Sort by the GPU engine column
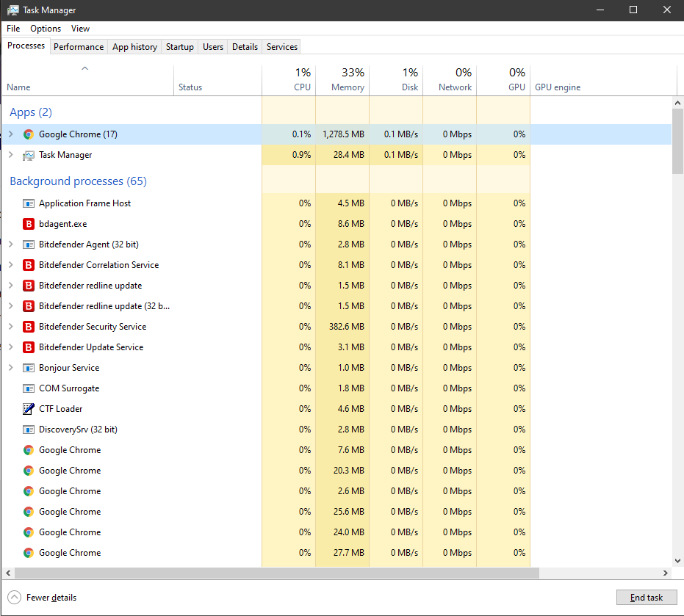This screenshot has width=684, height=616. (603, 81)
